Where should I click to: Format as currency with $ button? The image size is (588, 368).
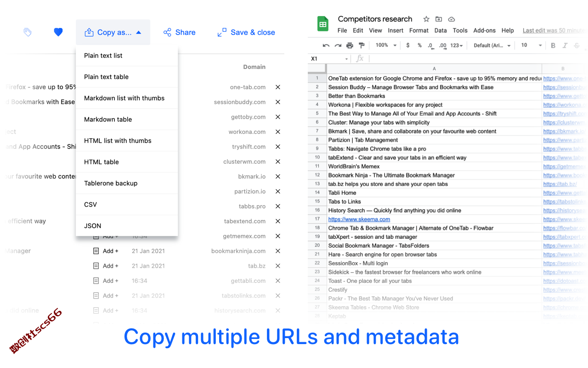coord(408,46)
